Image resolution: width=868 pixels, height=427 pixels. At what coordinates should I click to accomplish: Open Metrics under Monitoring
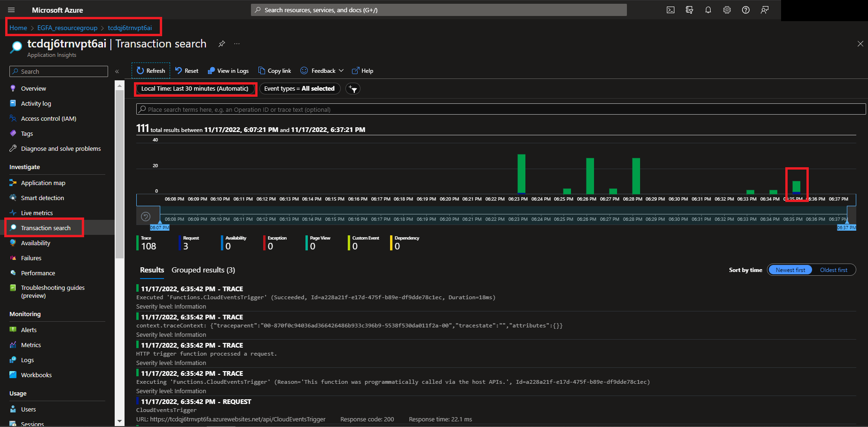(31, 345)
